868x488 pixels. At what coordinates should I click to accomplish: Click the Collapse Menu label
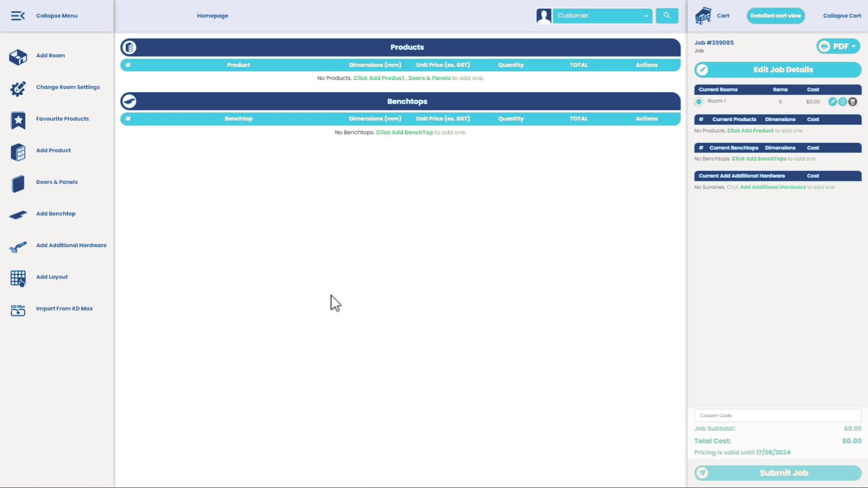57,16
